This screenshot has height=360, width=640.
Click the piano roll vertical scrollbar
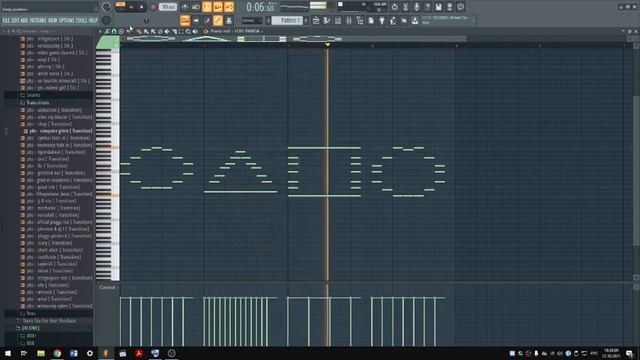(636, 171)
